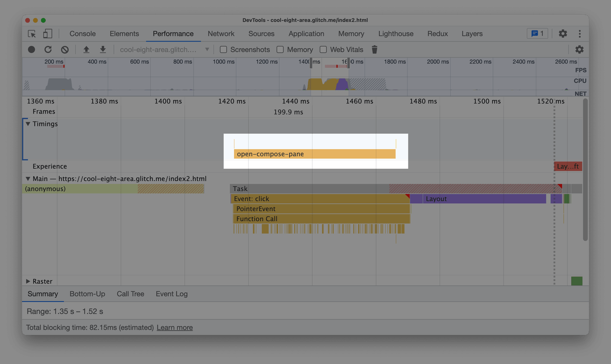The image size is (611, 364).
Task: Open the capture settings gear
Action: pos(579,49)
